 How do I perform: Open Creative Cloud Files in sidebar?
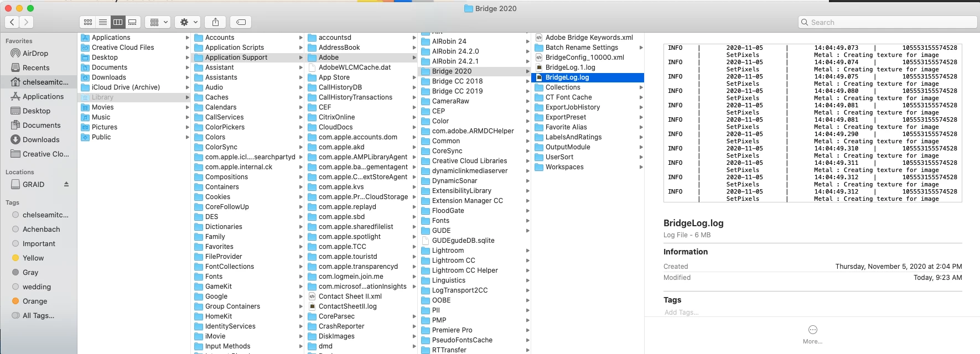click(x=46, y=154)
